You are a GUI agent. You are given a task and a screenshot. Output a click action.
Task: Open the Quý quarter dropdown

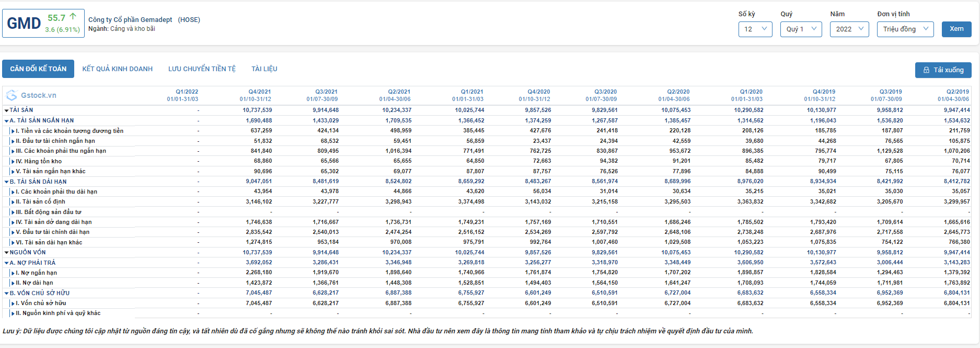[801, 29]
